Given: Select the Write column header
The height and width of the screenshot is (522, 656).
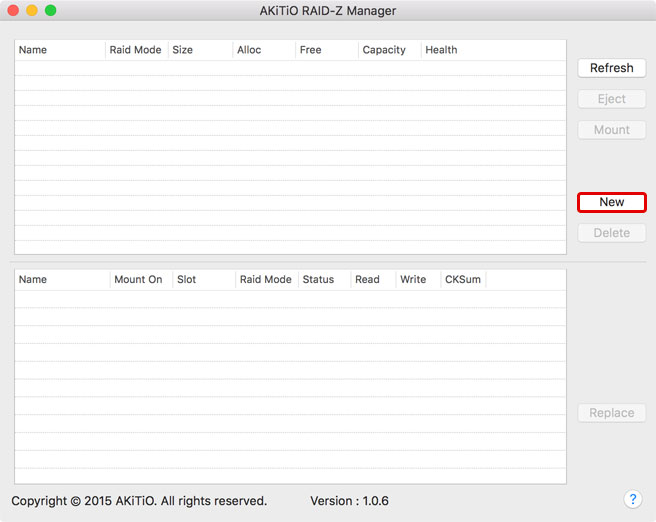Looking at the screenshot, I should [417, 280].
